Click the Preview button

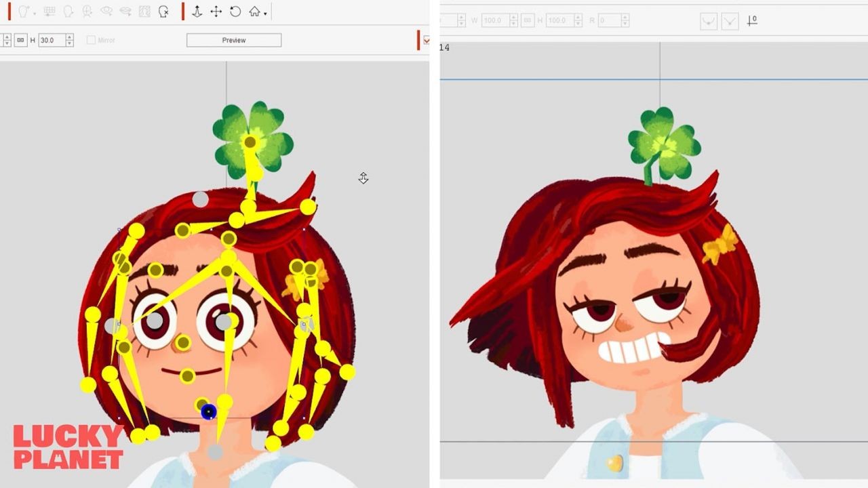[x=234, y=41]
